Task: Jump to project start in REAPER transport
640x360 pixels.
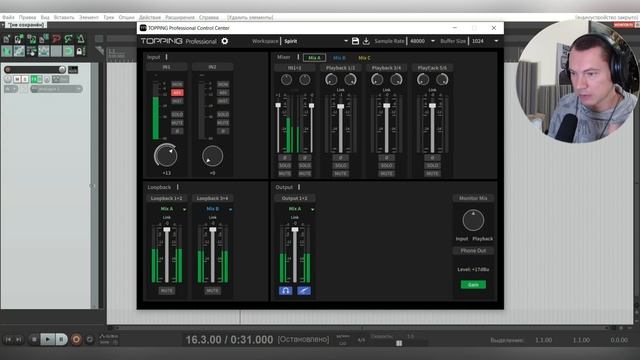Action: point(8,339)
